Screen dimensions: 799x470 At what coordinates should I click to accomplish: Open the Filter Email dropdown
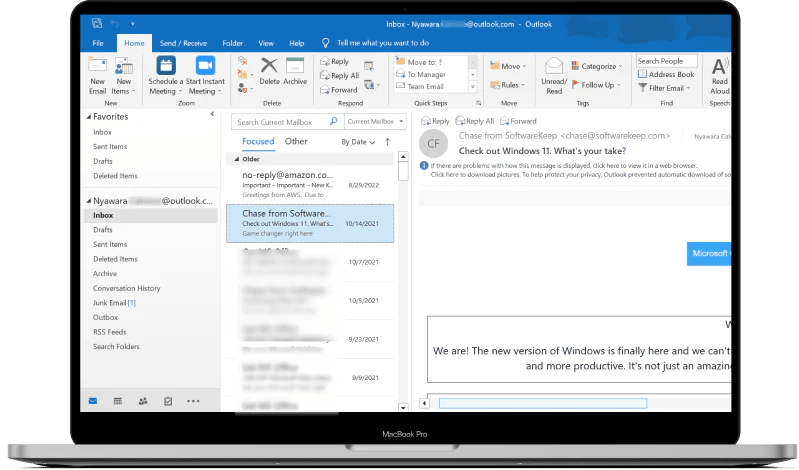(x=664, y=88)
